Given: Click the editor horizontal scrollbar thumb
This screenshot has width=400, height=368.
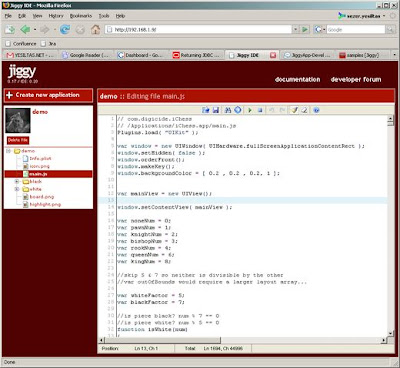Looking at the screenshot, I should 163,340.
